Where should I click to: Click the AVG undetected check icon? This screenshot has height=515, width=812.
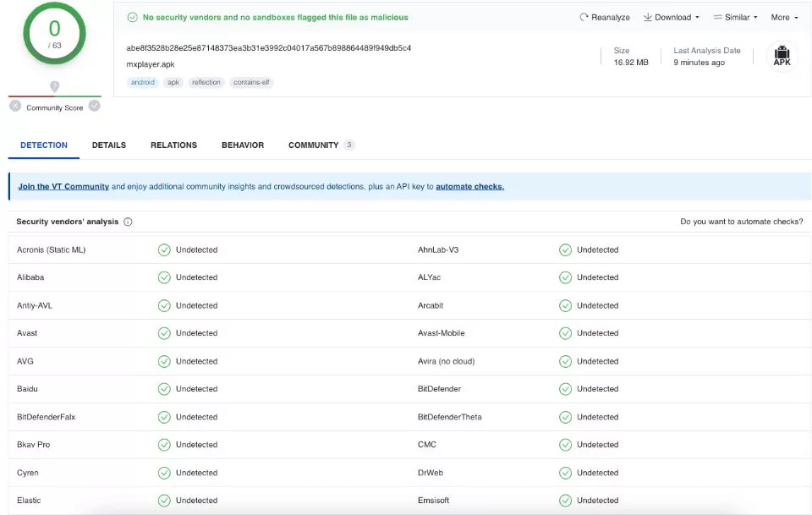tap(164, 361)
